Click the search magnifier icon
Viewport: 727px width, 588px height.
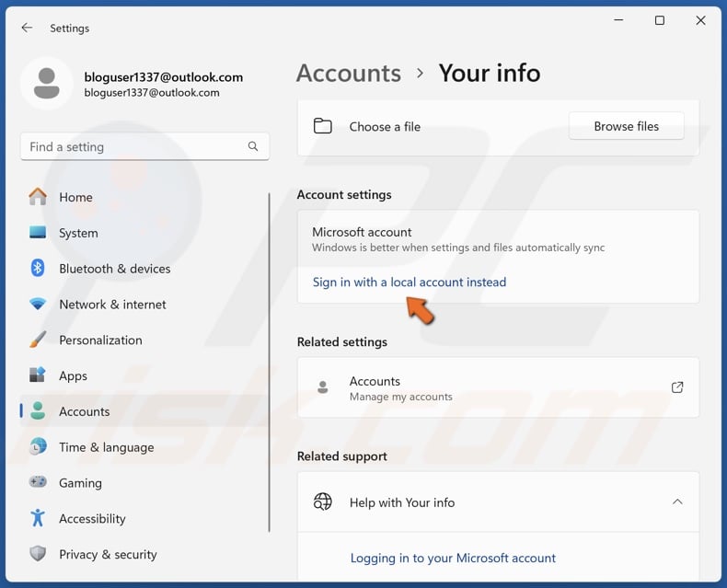tap(253, 146)
